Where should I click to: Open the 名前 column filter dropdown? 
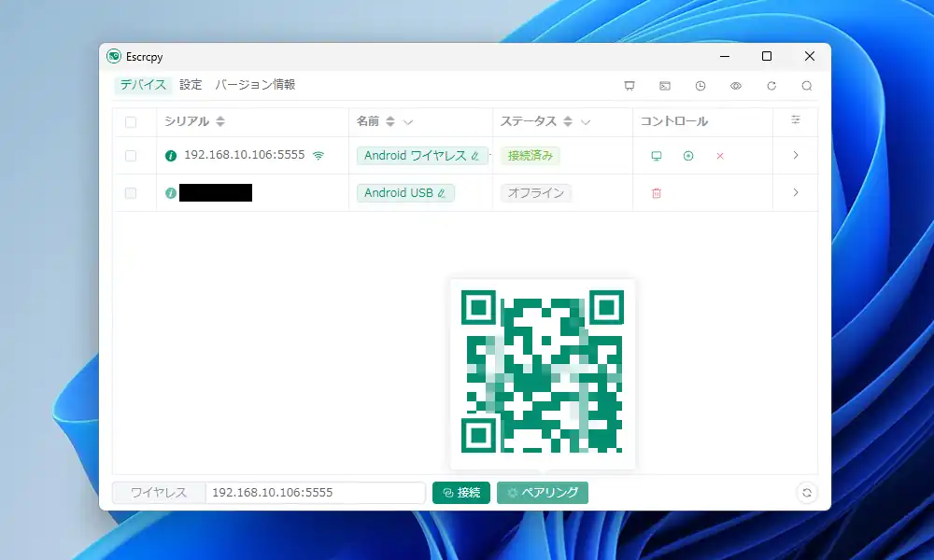coord(408,121)
